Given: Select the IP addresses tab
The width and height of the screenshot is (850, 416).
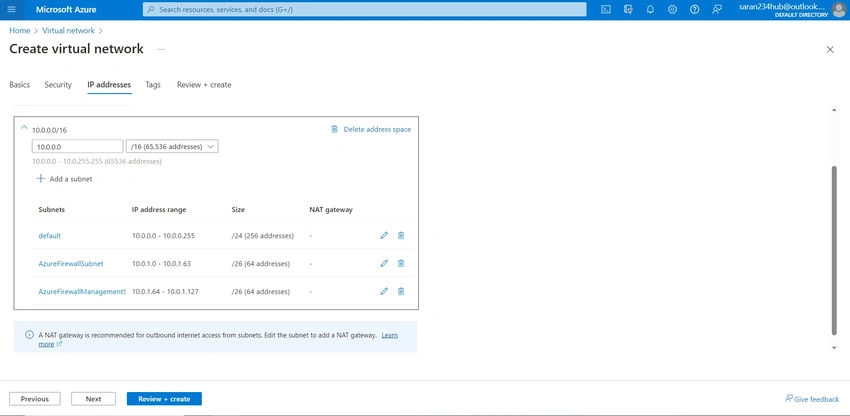Looking at the screenshot, I should pos(109,85).
